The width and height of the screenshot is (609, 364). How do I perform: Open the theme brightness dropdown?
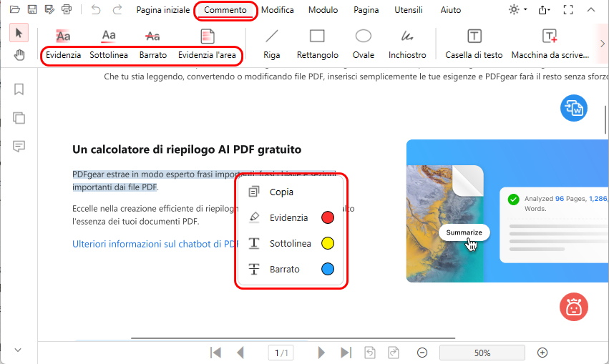click(517, 10)
